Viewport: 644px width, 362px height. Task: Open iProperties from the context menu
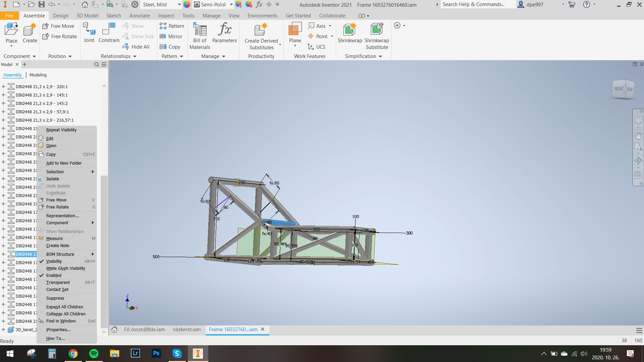[x=58, y=329]
